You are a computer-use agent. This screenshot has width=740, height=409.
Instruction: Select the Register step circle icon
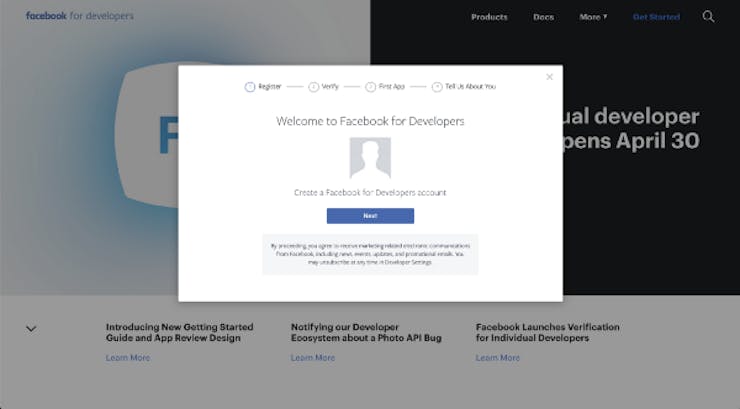(x=250, y=87)
